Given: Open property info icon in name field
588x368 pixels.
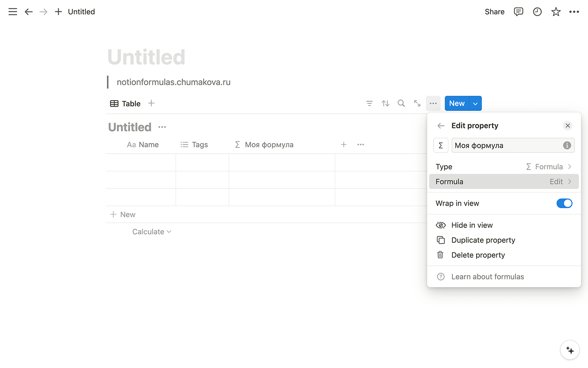Looking at the screenshot, I should click(567, 145).
